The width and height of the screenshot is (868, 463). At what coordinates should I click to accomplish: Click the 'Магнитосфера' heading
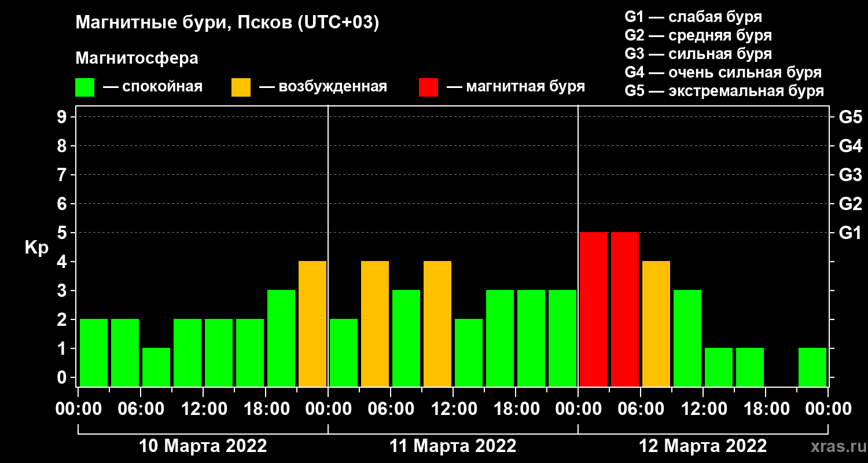[x=137, y=58]
